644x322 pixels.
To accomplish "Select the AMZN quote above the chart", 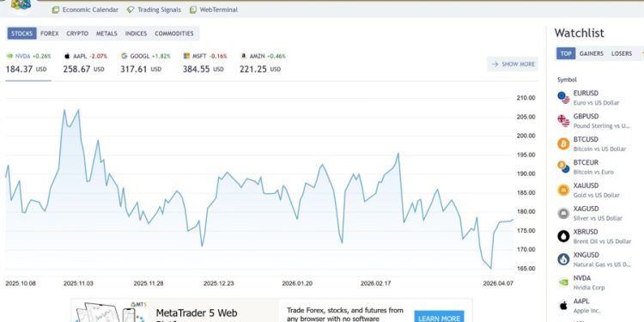I will [263, 63].
